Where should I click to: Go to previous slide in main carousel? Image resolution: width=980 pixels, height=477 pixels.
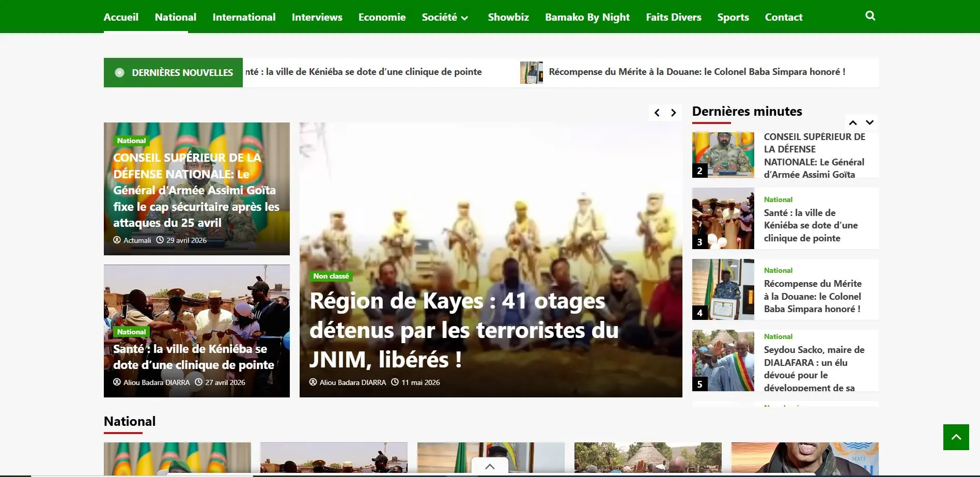(x=657, y=113)
